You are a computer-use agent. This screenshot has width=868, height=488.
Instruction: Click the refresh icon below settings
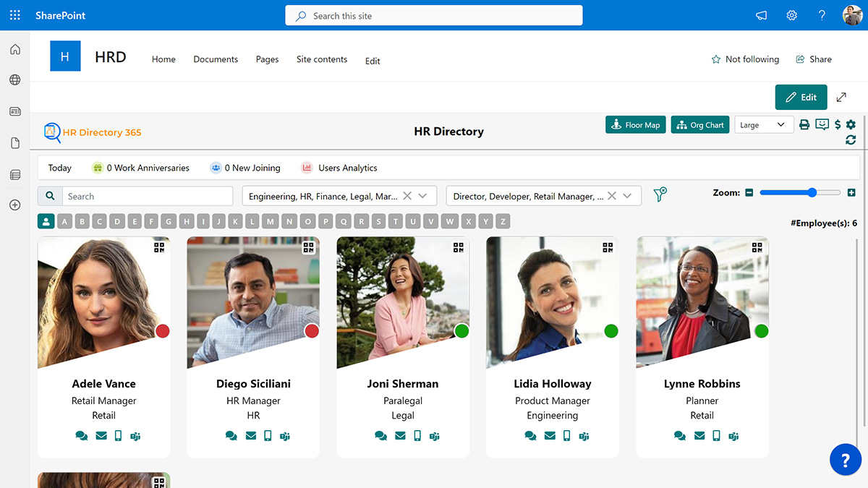click(x=851, y=140)
